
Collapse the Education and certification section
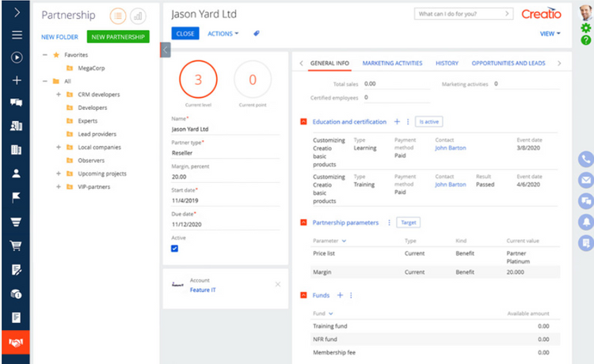(x=303, y=121)
